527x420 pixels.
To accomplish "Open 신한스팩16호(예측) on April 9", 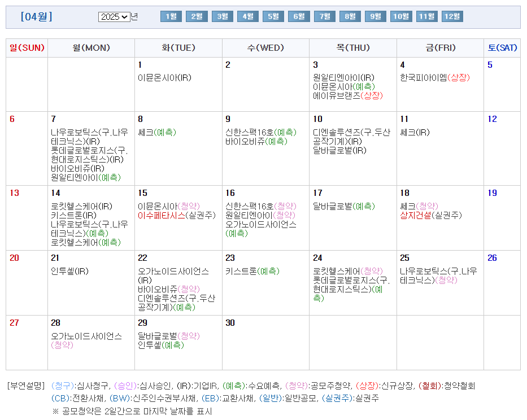I will (x=261, y=133).
